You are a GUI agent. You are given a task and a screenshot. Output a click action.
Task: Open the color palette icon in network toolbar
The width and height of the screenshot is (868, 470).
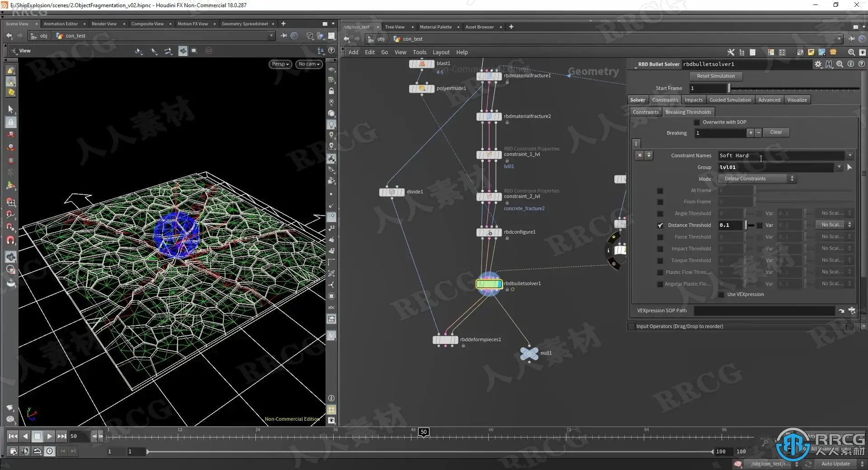tap(771, 52)
